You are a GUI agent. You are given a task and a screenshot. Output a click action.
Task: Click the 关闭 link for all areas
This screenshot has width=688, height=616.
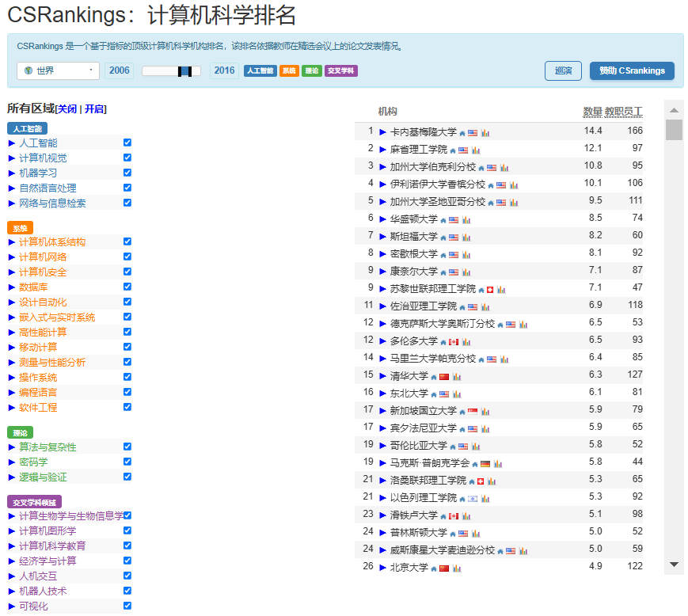click(x=67, y=109)
